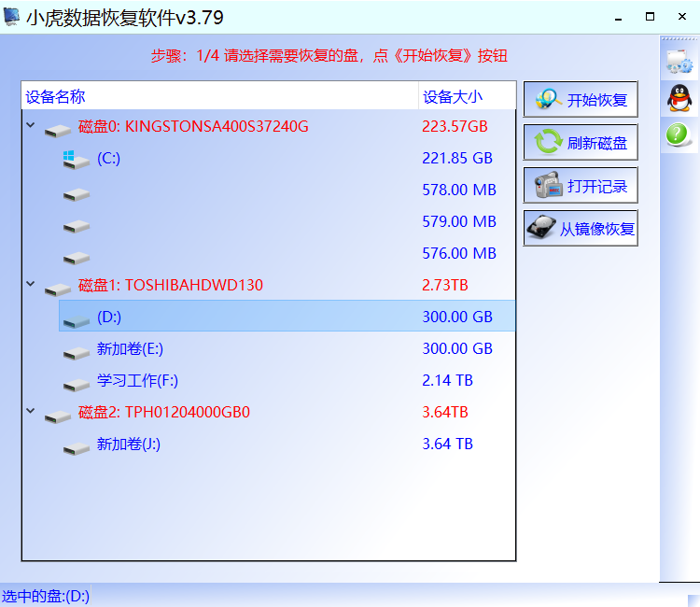Maximize the 小虎数据恢复软件 window

(650, 17)
